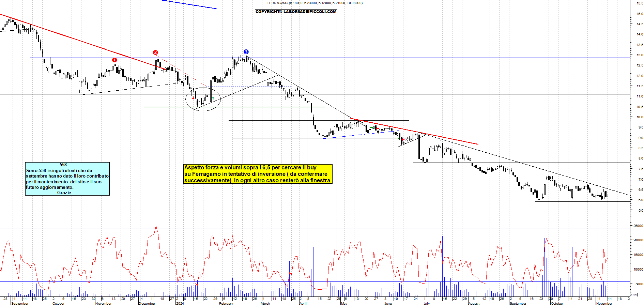The image size is (644, 305).
Task: Click the FERRAGAMO chart title with price values
Action: pos(315,3)
